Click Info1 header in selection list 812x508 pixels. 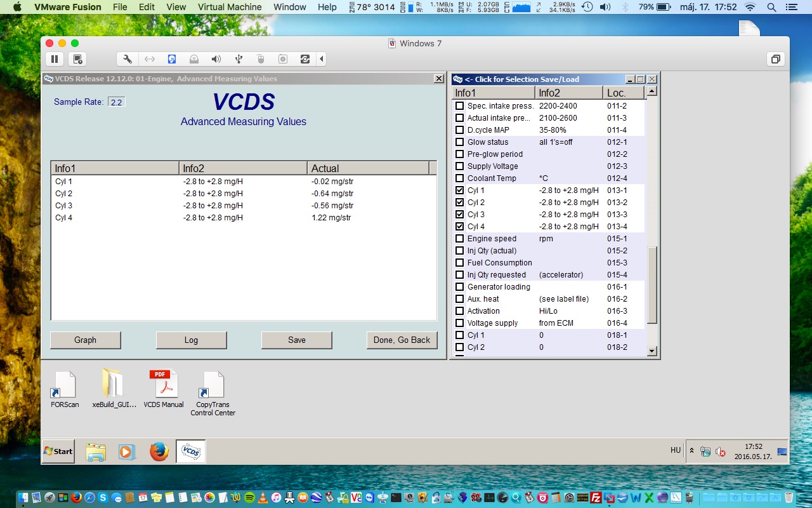[x=494, y=93]
